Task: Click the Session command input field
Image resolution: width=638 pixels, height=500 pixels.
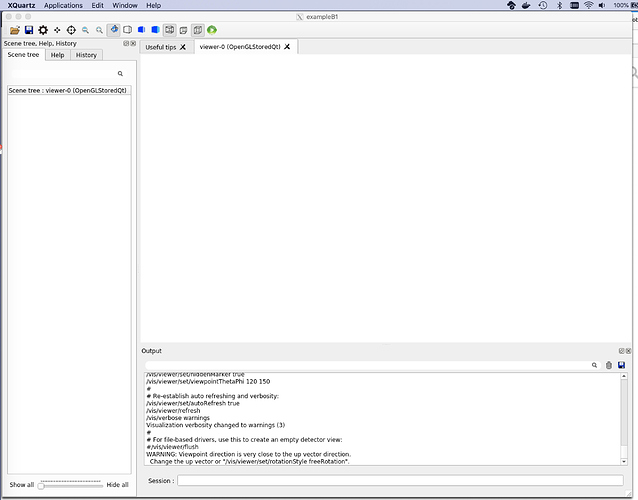Action: click(400, 480)
